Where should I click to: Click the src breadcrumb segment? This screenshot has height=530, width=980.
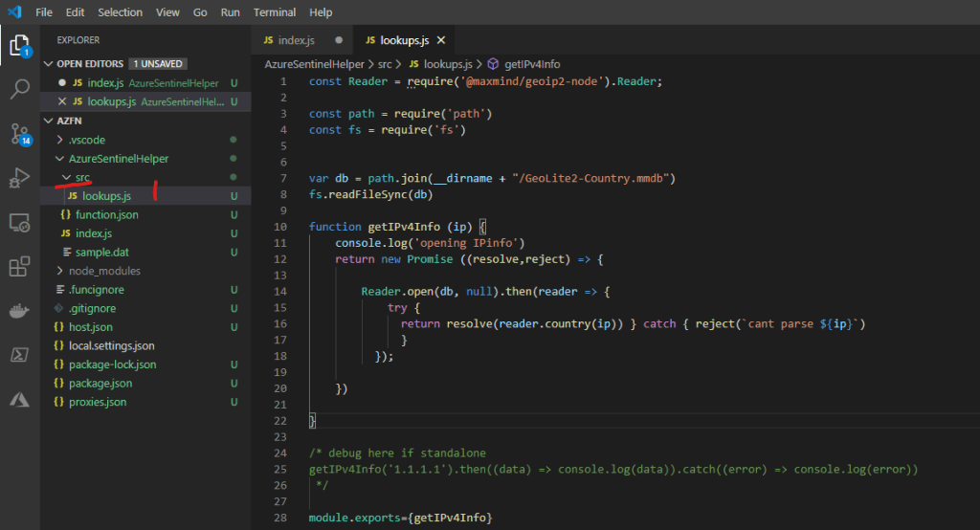(x=385, y=63)
